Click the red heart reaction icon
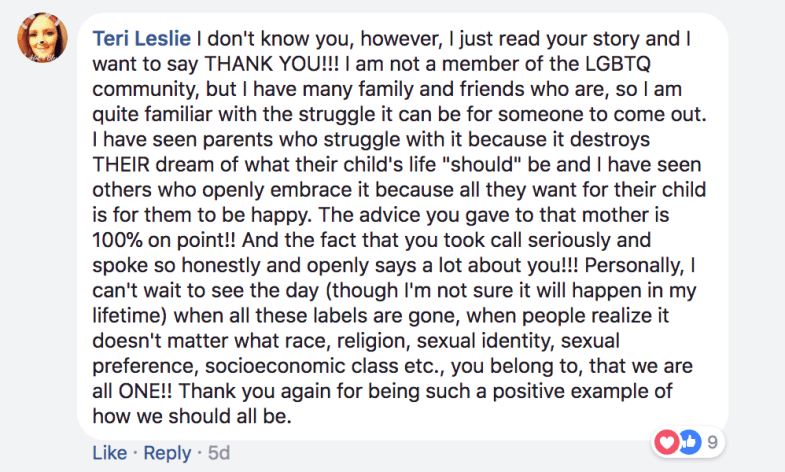This screenshot has height=472, width=785. pos(667,442)
